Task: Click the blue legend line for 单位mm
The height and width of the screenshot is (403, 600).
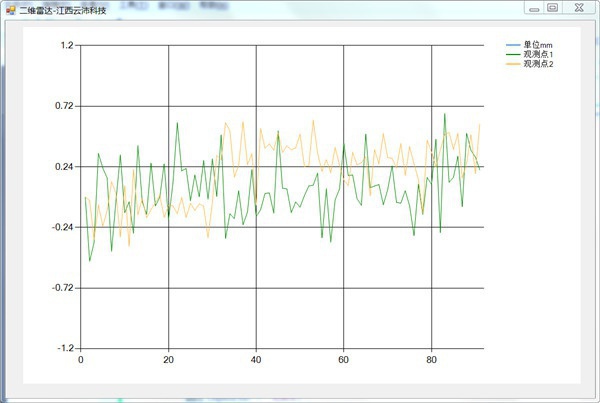Action: point(513,45)
